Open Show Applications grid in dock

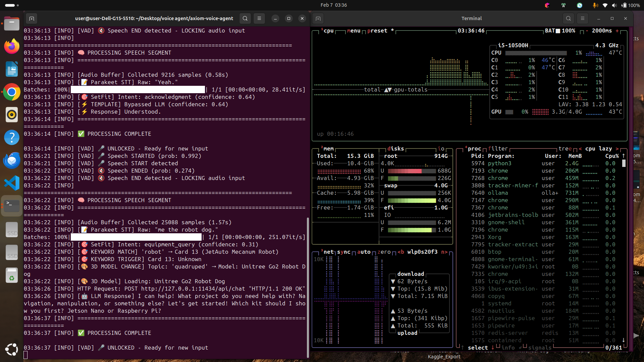point(12,349)
